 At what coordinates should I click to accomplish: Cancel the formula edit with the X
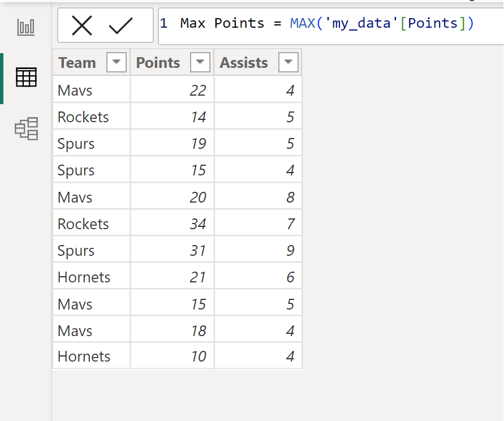[x=84, y=25]
